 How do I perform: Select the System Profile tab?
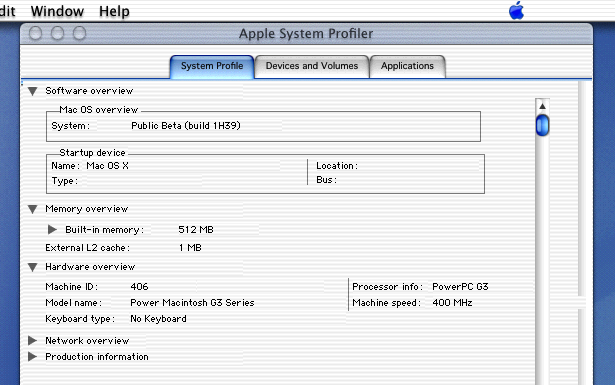tap(212, 66)
